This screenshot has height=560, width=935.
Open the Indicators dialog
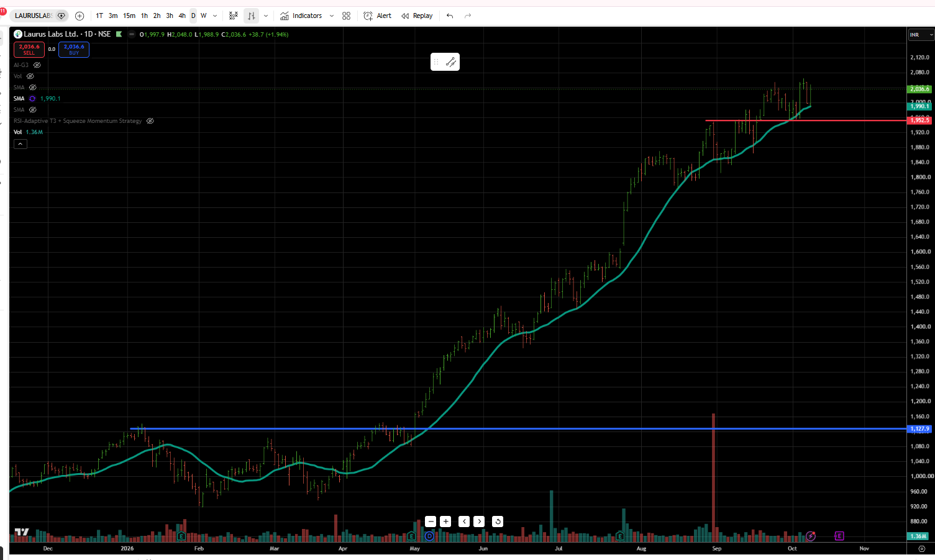(301, 16)
